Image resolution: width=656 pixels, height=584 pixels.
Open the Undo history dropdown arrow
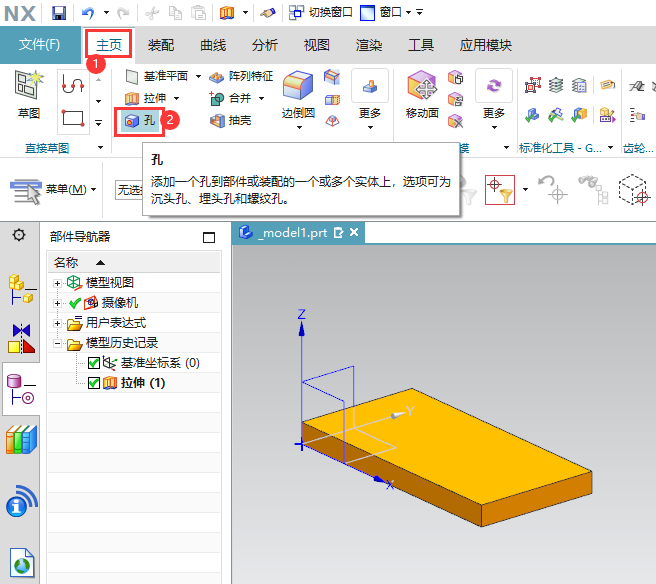106,13
